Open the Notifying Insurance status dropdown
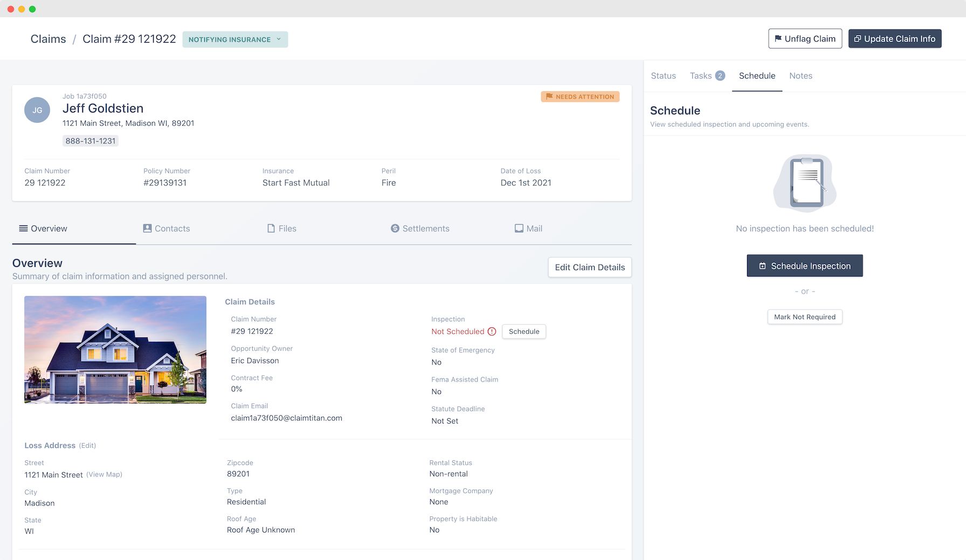 234,39
